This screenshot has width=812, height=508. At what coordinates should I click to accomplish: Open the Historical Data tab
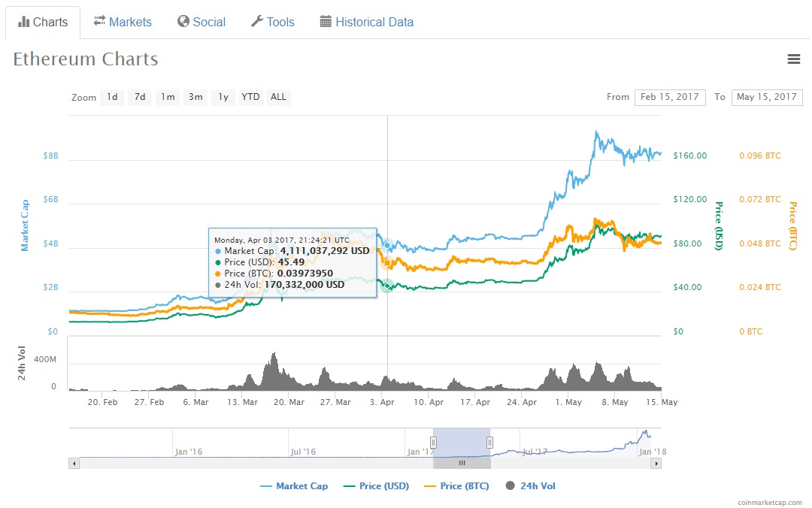coord(367,23)
